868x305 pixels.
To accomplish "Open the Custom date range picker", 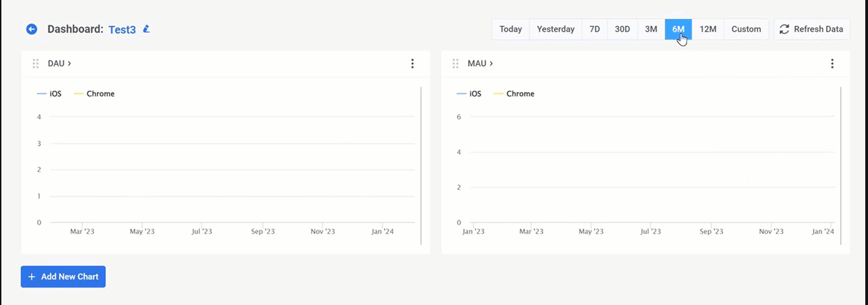I will point(746,29).
